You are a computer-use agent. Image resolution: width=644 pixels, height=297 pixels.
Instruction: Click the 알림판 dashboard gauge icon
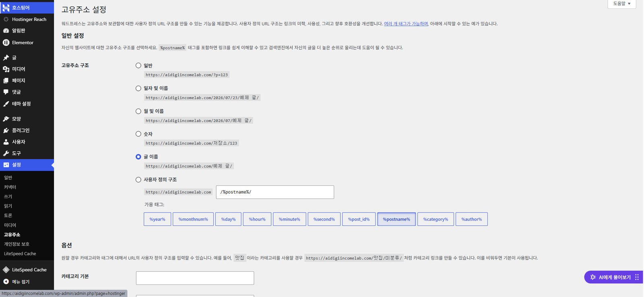[x=6, y=31]
